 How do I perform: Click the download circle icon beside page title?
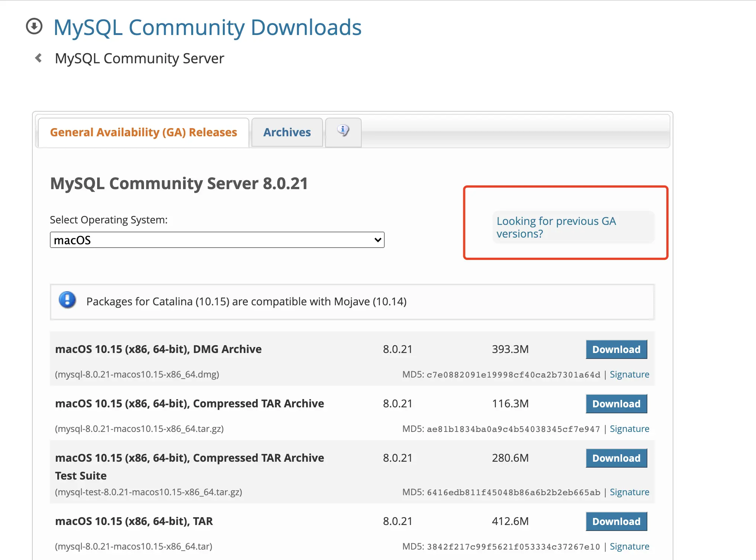34,26
